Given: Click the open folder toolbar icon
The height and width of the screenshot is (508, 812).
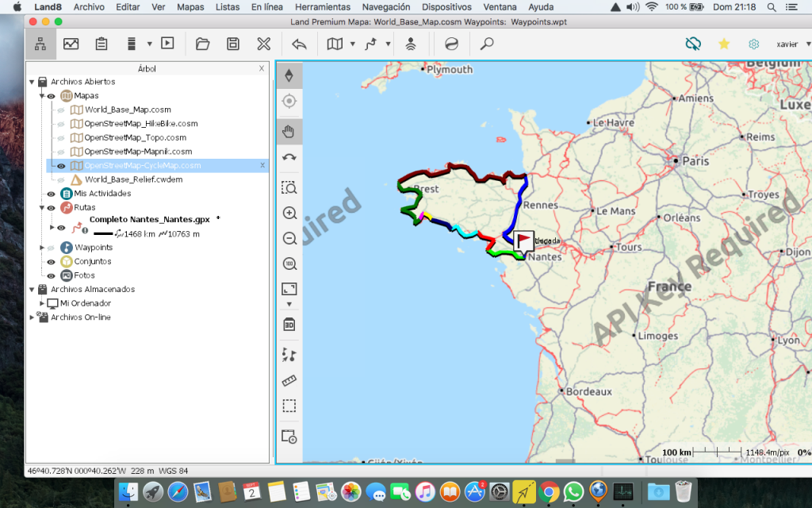Looking at the screenshot, I should coord(202,44).
